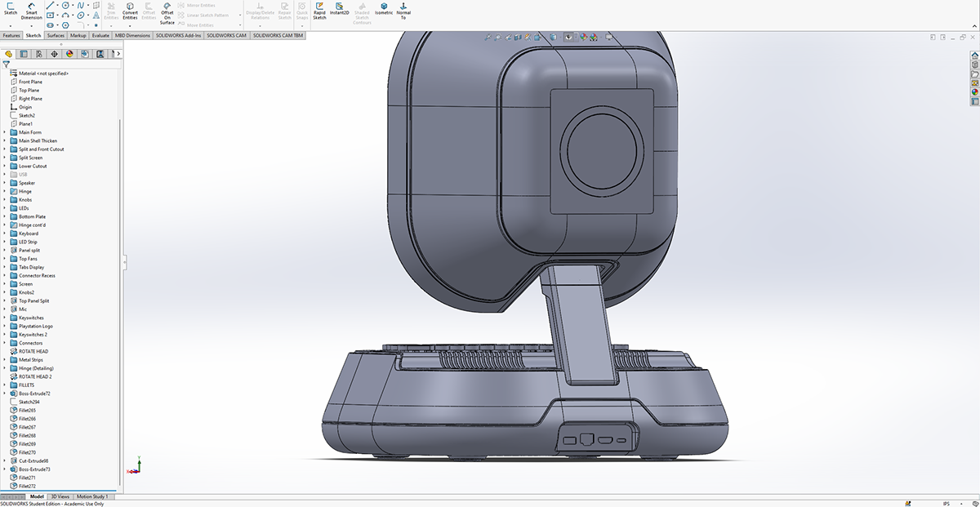Switch display style via View Orientation cube icon
Screen dimensions: 980x507
[x=553, y=37]
